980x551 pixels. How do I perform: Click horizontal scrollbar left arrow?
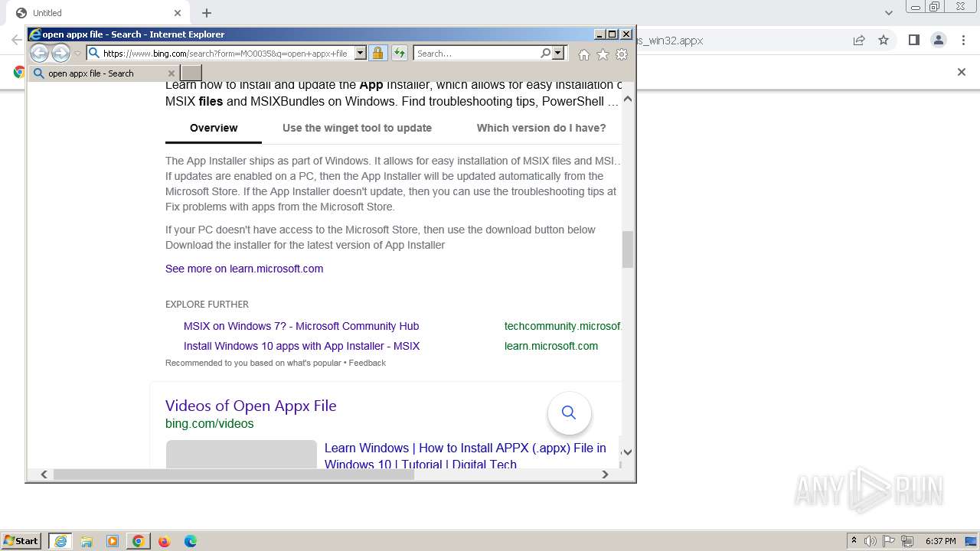click(44, 474)
